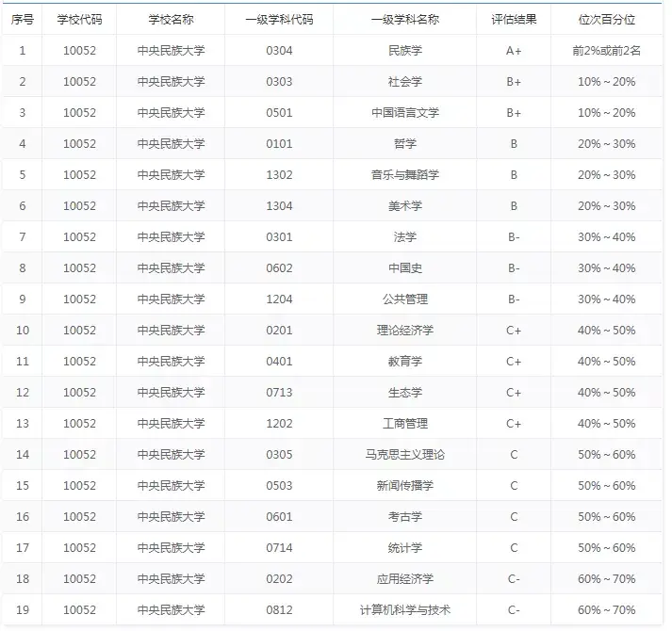Click discipline code 0602
The height and width of the screenshot is (631, 672).
pyautogui.click(x=279, y=268)
